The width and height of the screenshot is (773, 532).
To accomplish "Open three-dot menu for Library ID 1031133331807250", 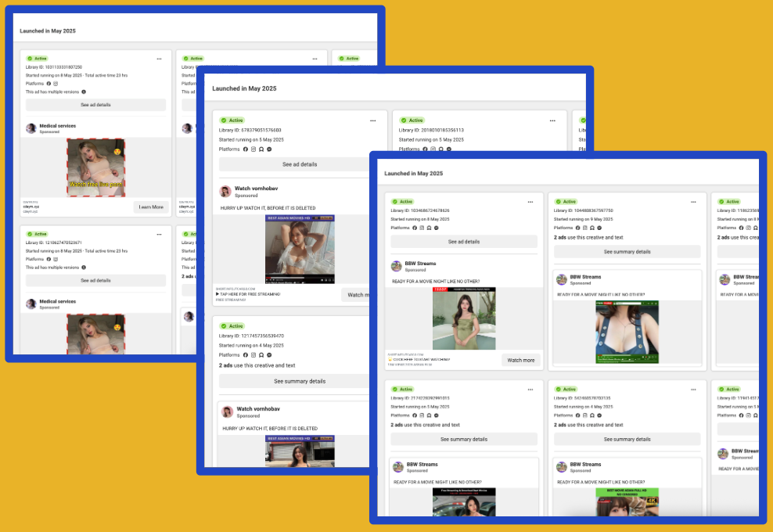I will point(160,59).
